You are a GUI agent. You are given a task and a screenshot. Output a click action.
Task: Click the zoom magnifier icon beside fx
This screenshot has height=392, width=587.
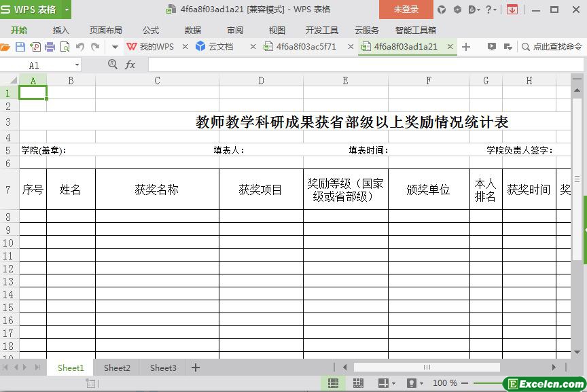113,65
